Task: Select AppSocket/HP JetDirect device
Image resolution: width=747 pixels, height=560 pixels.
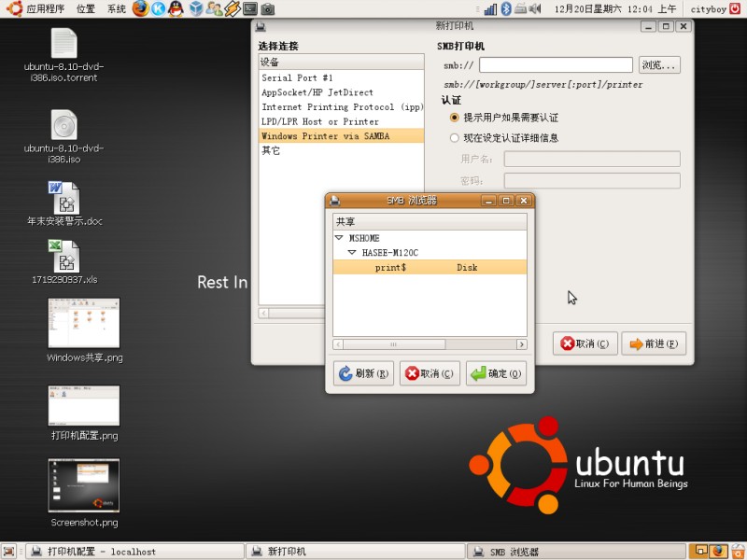Action: point(341,92)
